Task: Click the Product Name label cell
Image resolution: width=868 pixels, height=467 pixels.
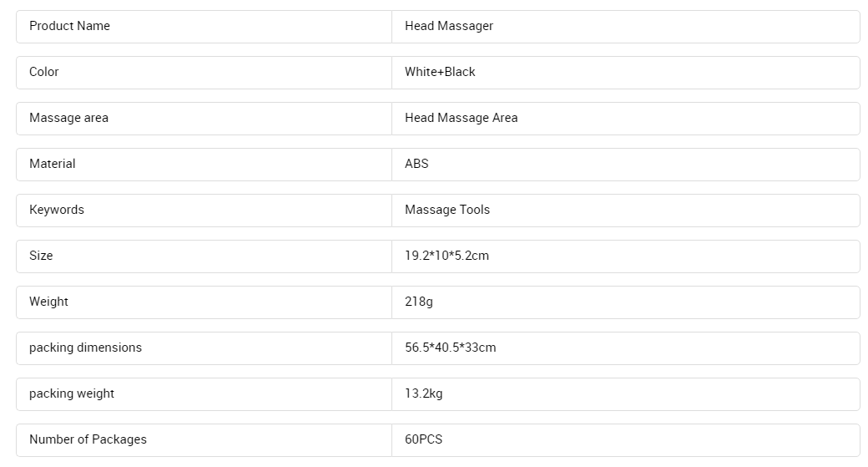Action: point(204,27)
